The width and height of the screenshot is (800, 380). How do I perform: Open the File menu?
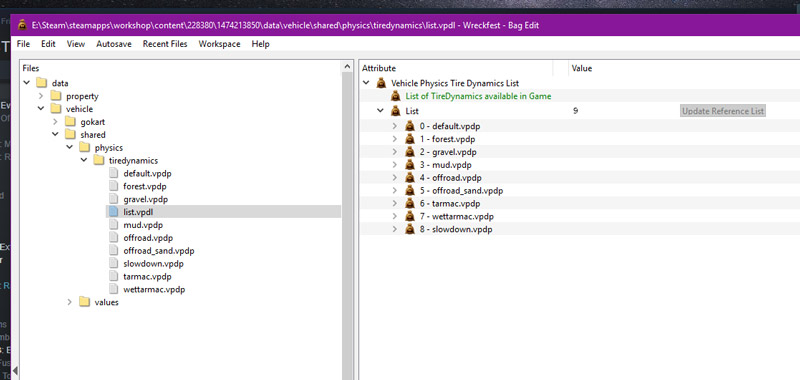click(23, 44)
